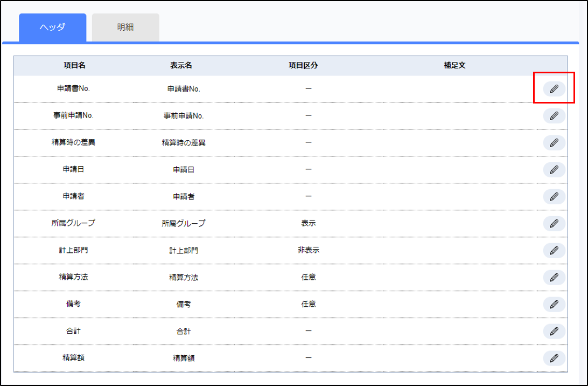Click edit pencil for 所属グループ
Viewport: 588px width, 386px height.
tap(554, 224)
